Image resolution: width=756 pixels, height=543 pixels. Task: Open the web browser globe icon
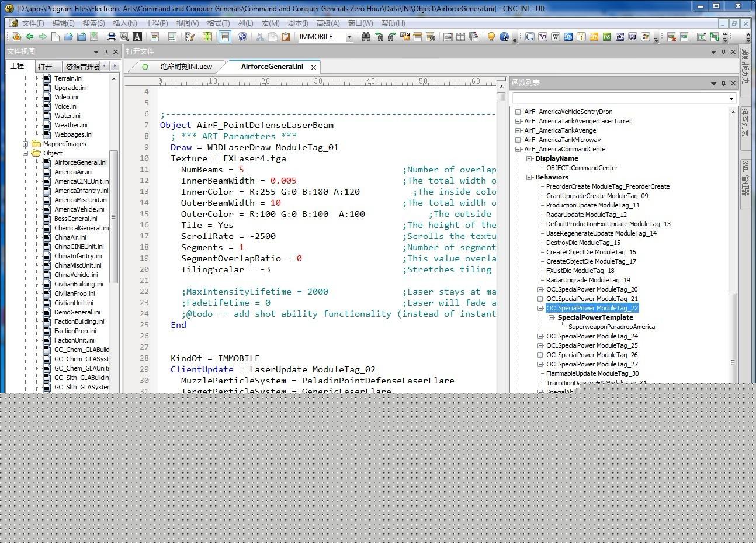pos(242,37)
